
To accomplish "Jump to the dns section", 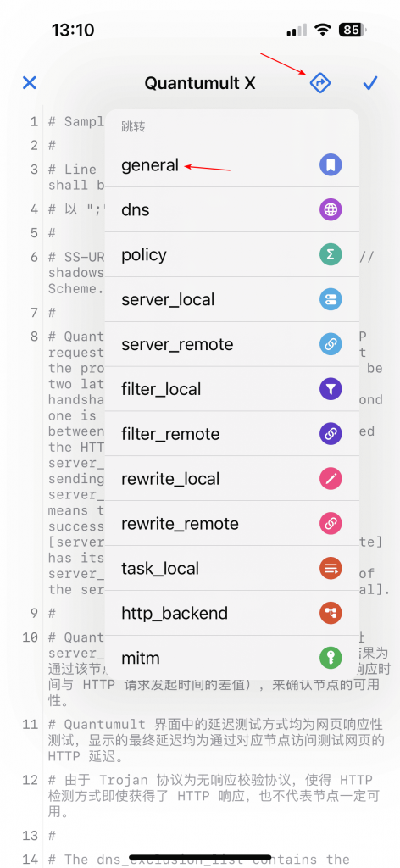I will 232,210.
